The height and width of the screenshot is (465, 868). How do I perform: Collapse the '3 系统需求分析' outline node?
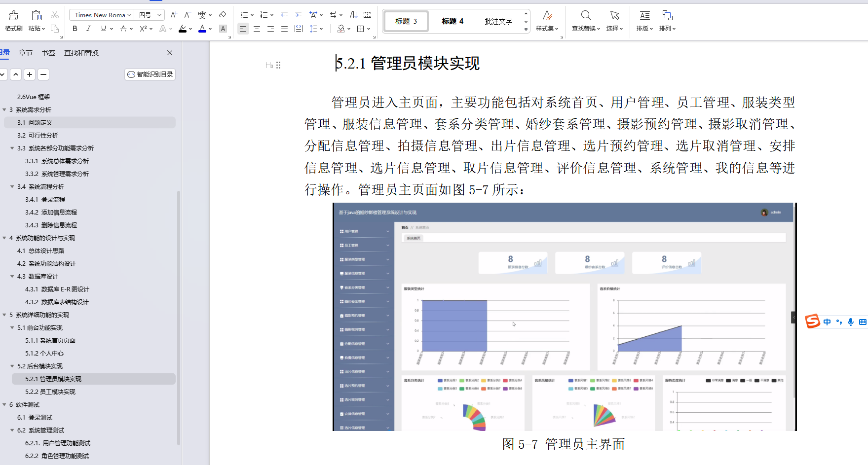(4, 110)
